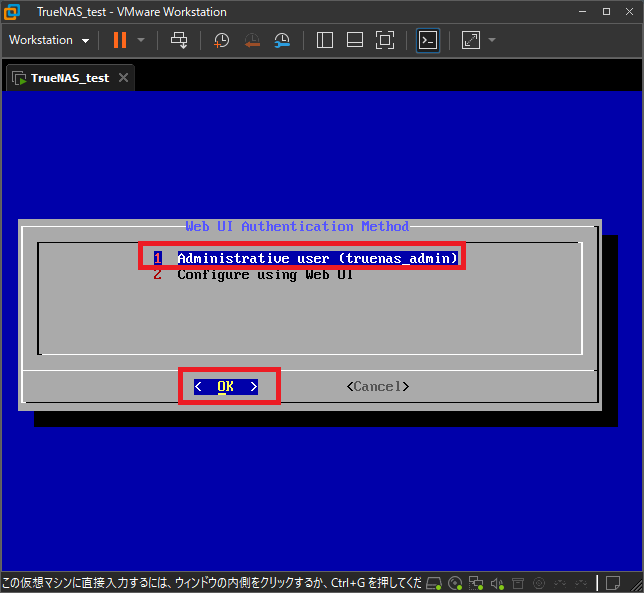Select Configure using Web UI option
The image size is (644, 593).
click(253, 274)
